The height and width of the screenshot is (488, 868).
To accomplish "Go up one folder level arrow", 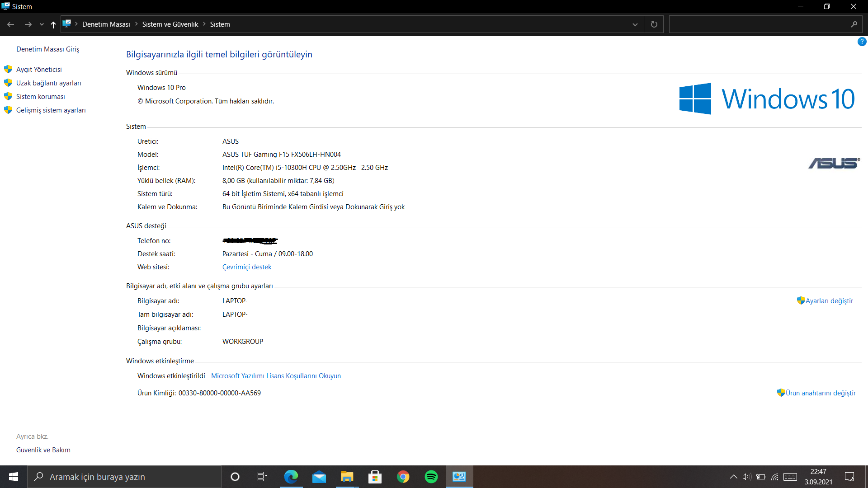I will tap(53, 24).
